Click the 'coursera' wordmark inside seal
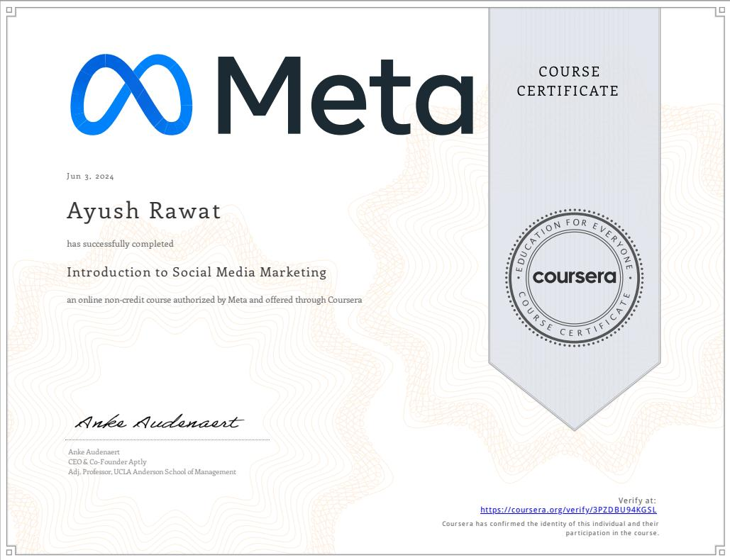The height and width of the screenshot is (560, 730). point(574,277)
